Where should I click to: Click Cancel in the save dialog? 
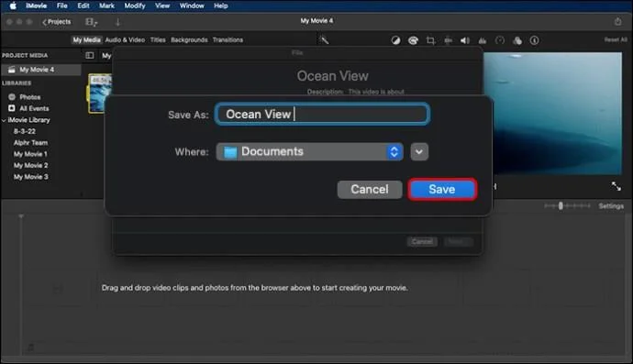pyautogui.click(x=370, y=189)
